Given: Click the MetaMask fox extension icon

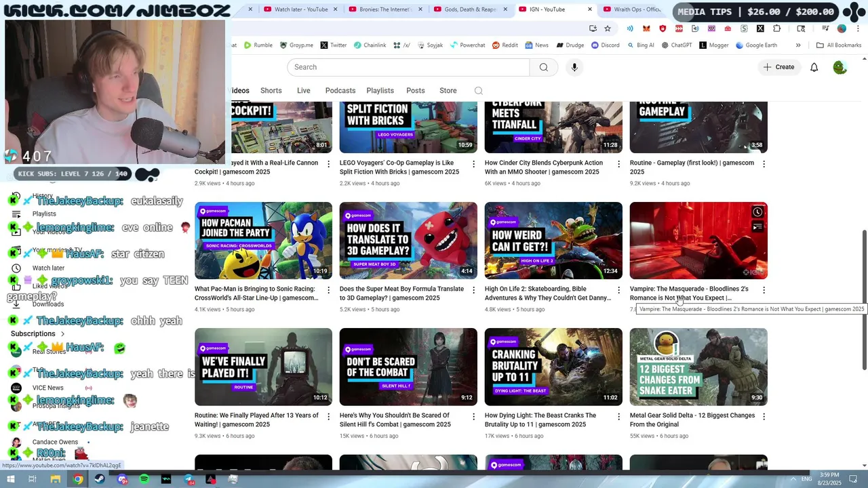Looking at the screenshot, I should (x=646, y=28).
